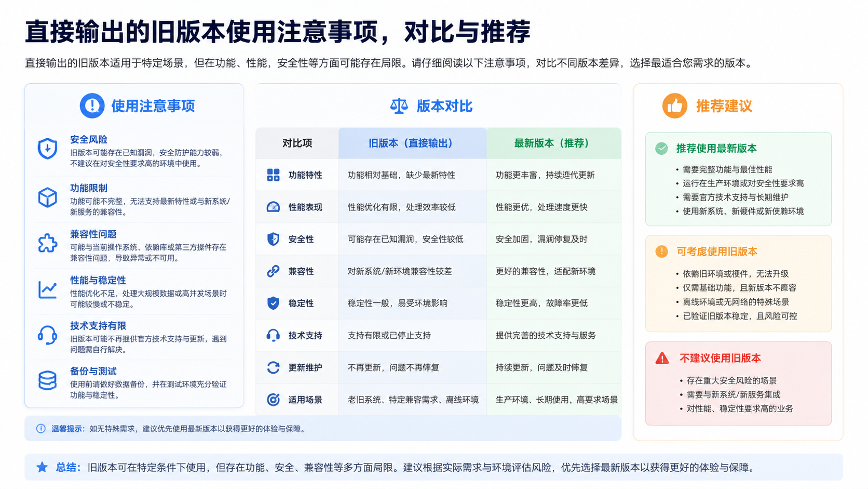Viewport: 868px width, 489px height.
Task: Click the headphone icon in 技术支持 table row
Action: point(273,335)
